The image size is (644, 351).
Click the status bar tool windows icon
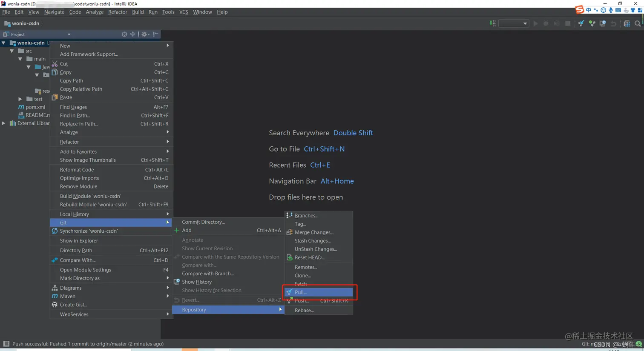[x=6, y=344]
